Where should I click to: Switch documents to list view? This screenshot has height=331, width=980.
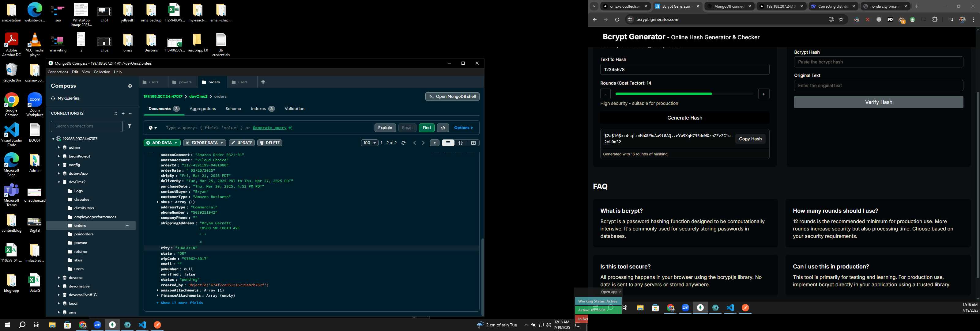click(448, 143)
